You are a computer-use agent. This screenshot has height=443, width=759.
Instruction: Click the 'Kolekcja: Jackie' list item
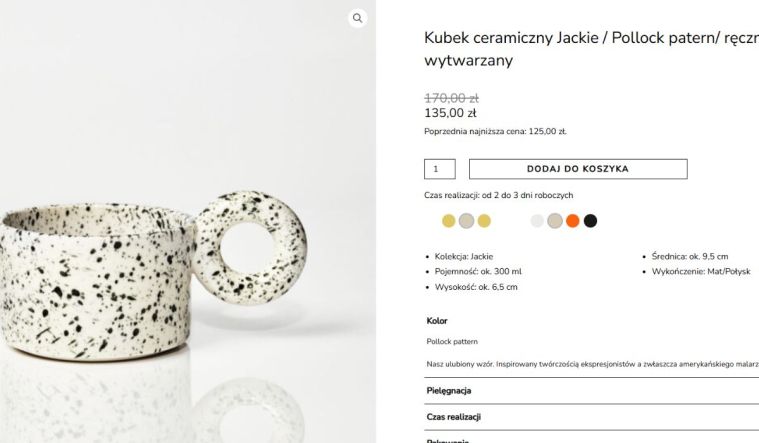point(464,256)
